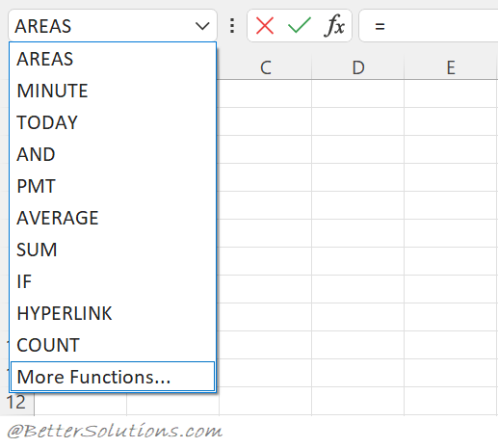Click the green Enter checkmark icon
Image resolution: width=498 pixels, height=448 pixels.
coord(300,25)
